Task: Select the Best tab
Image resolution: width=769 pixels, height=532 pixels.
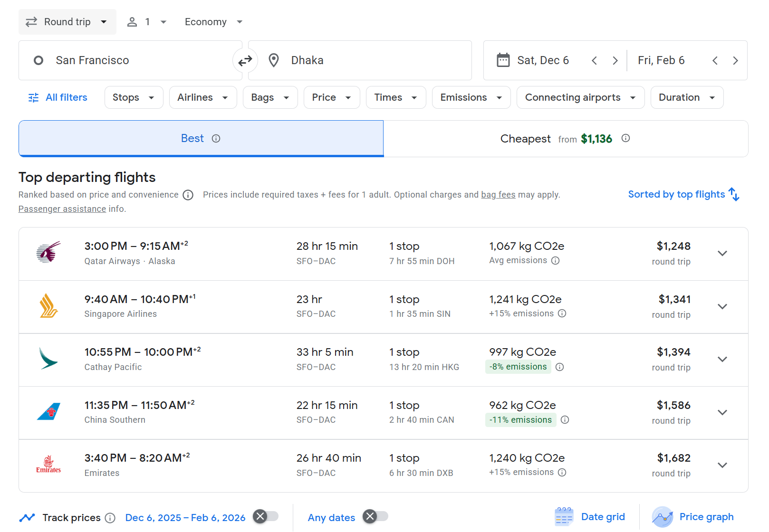Action: (x=201, y=138)
